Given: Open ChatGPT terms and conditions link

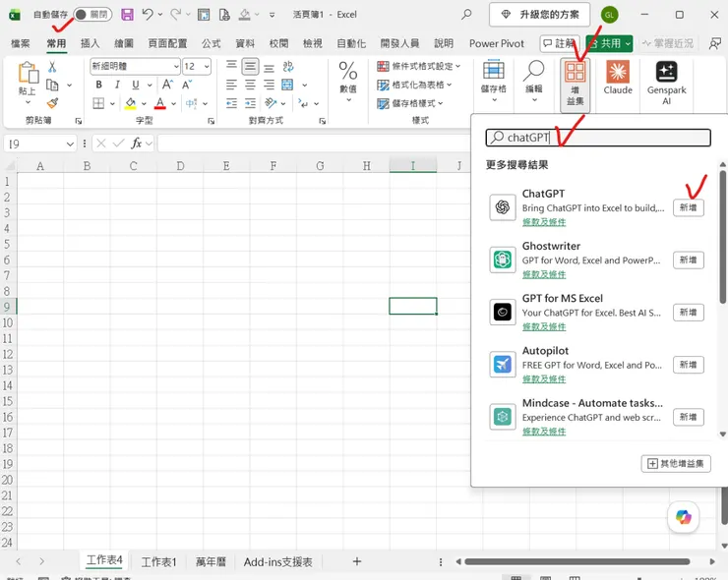Looking at the screenshot, I should (544, 222).
